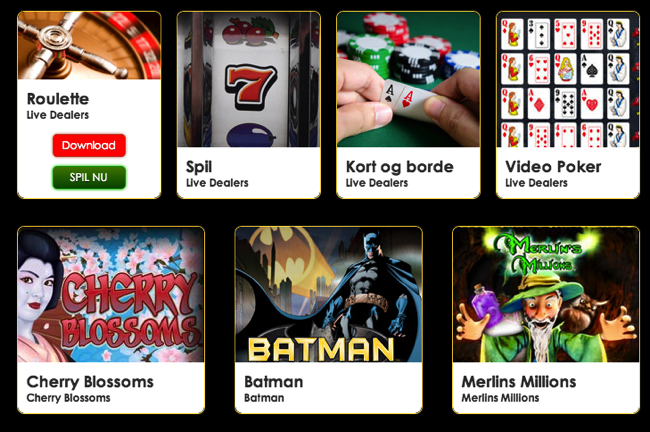650x432 pixels.
Task: Click the Merlins Millions game title
Action: pos(519,382)
